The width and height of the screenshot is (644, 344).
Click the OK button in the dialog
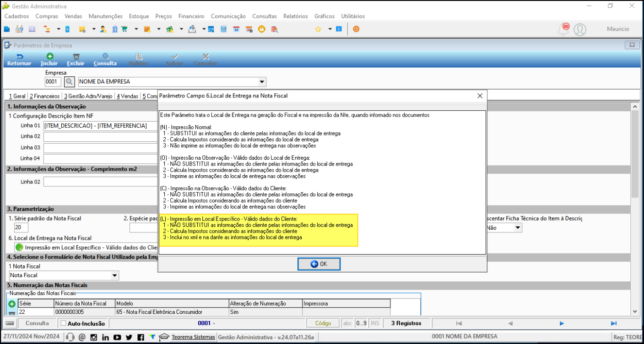coord(319,264)
